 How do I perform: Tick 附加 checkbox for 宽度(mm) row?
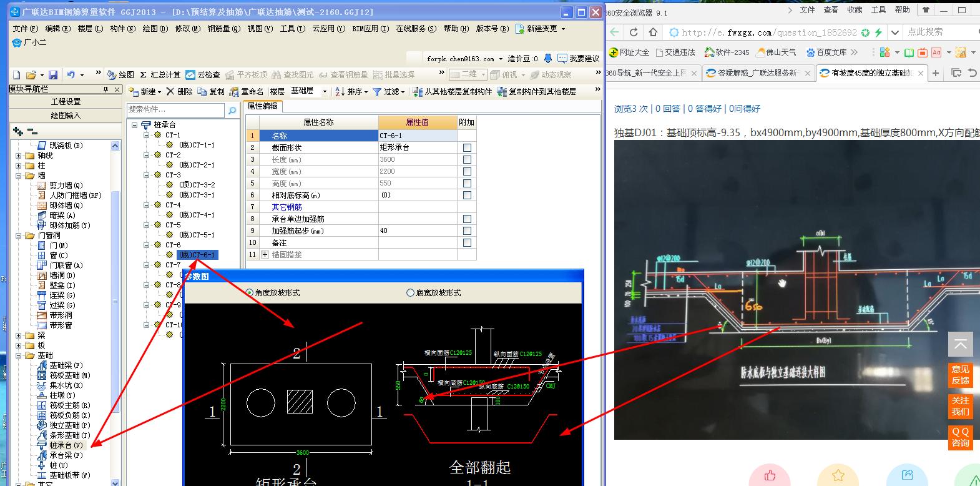pyautogui.click(x=467, y=172)
